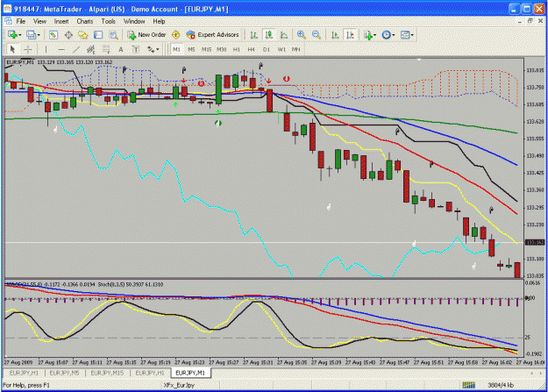
Task: Switch to candlestick chart view
Action: pos(269,35)
